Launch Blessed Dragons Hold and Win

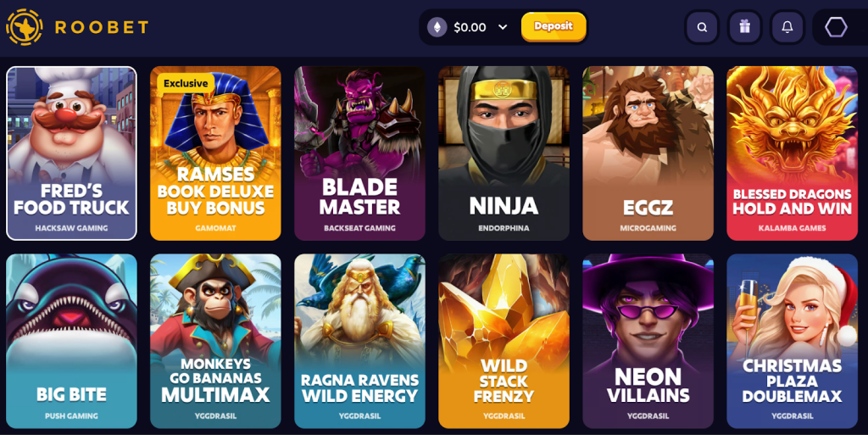793,153
